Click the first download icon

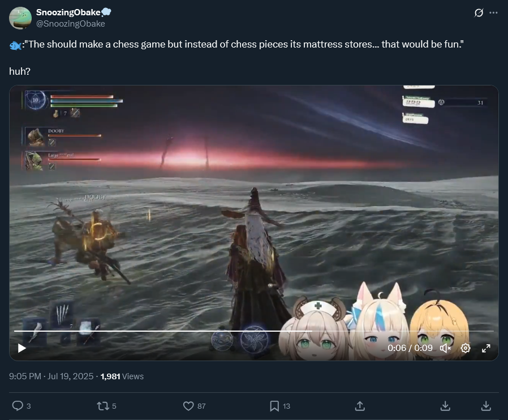click(445, 406)
